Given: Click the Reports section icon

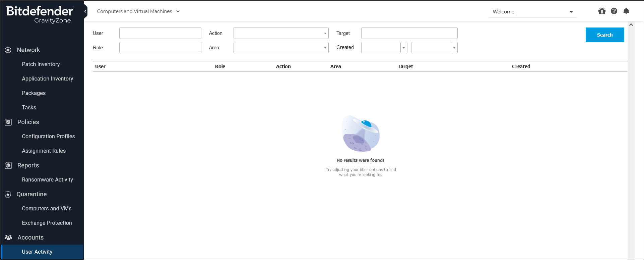Looking at the screenshot, I should (x=8, y=165).
